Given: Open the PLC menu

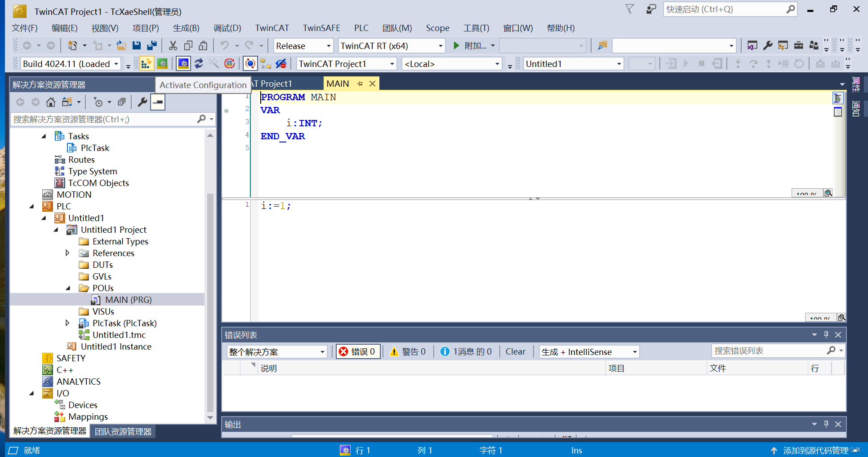Looking at the screenshot, I should pos(361,28).
